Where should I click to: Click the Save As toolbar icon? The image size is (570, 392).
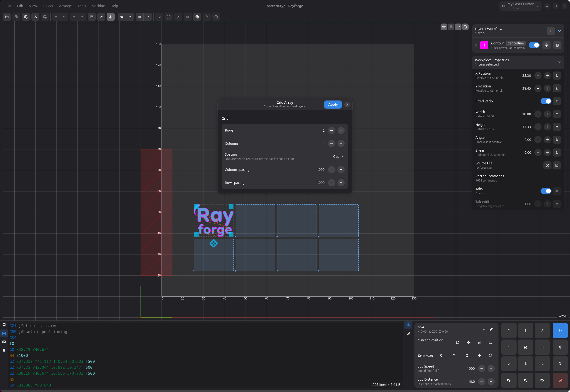(x=26, y=17)
